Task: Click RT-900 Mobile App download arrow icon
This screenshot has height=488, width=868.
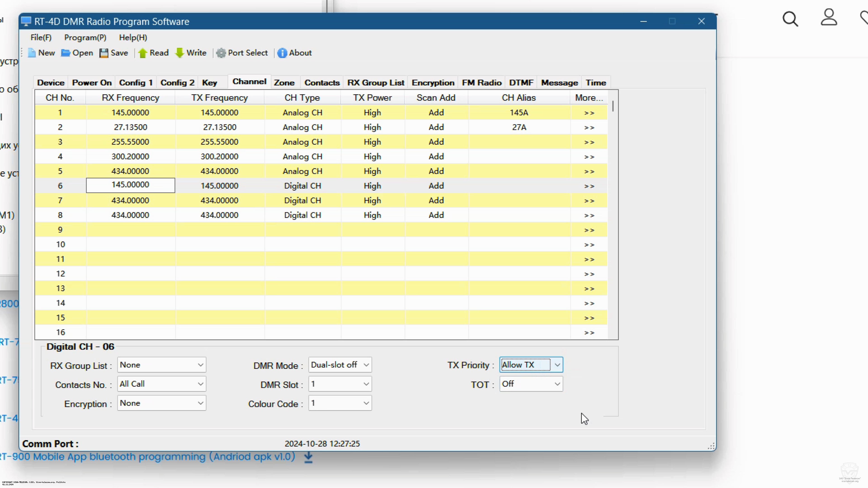Action: pyautogui.click(x=308, y=457)
